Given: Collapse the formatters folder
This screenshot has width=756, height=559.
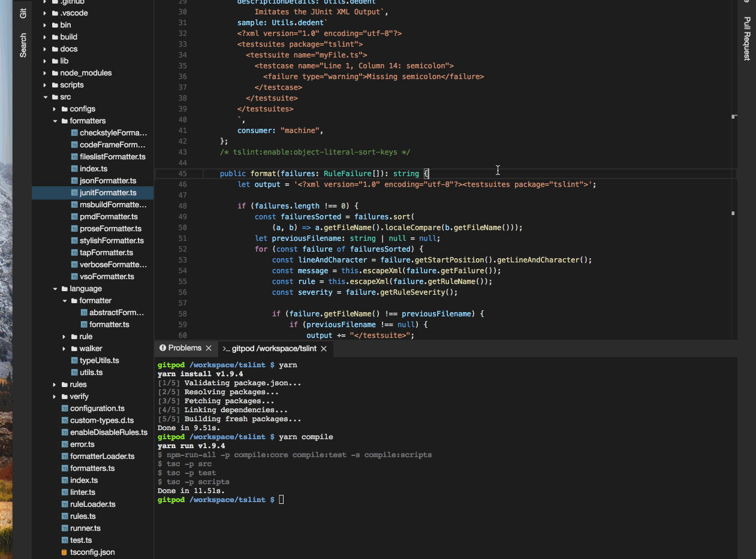Looking at the screenshot, I should coord(55,120).
